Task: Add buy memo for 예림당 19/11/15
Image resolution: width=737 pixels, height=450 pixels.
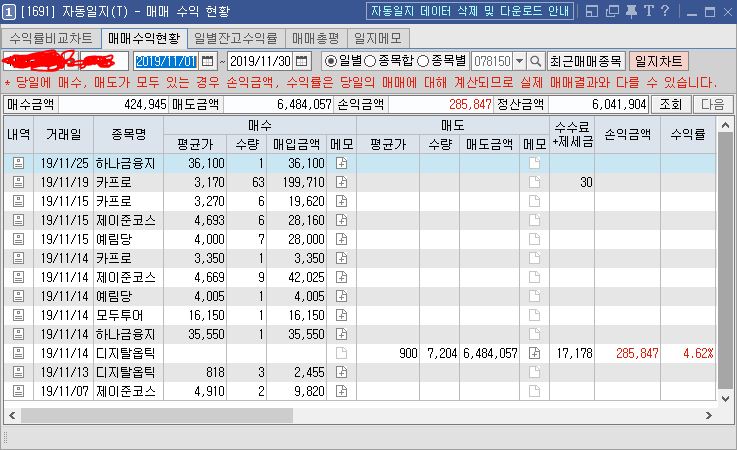Action: click(342, 239)
